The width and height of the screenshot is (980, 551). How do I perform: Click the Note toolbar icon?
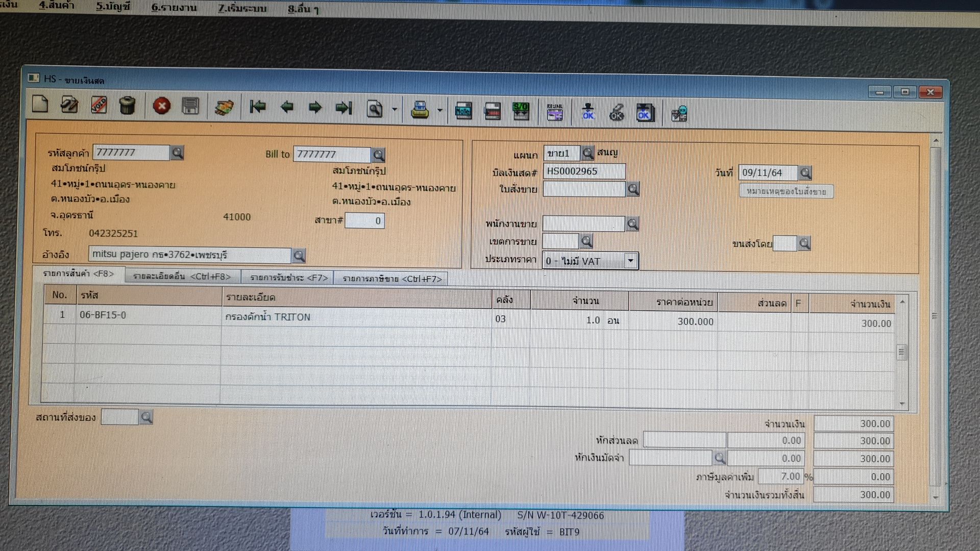(x=463, y=111)
